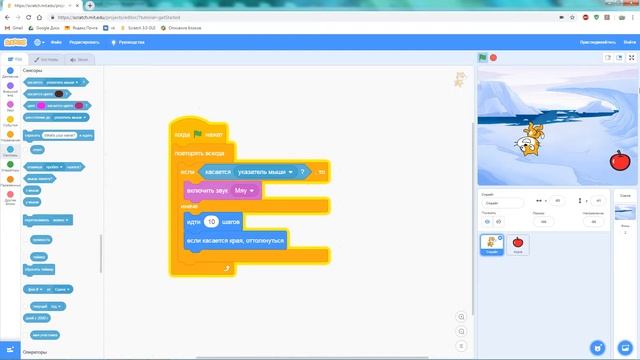Click Join Scratch link in menu bar

pyautogui.click(x=598, y=42)
